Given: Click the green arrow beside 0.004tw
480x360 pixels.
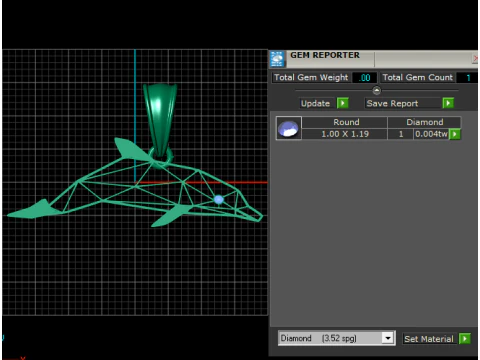Looking at the screenshot, I should [455, 134].
